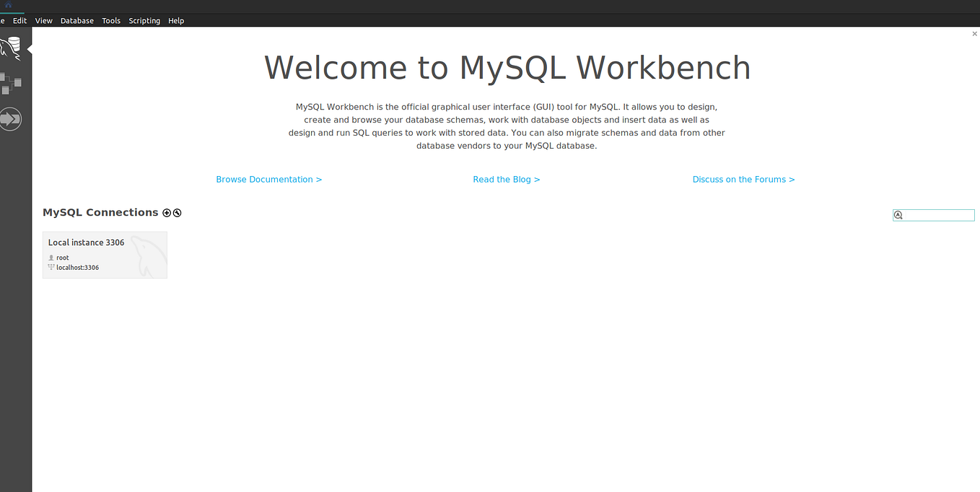This screenshot has width=980, height=492.
Task: Open the SQL Development dolphin sidebar icon
Action: (11, 48)
